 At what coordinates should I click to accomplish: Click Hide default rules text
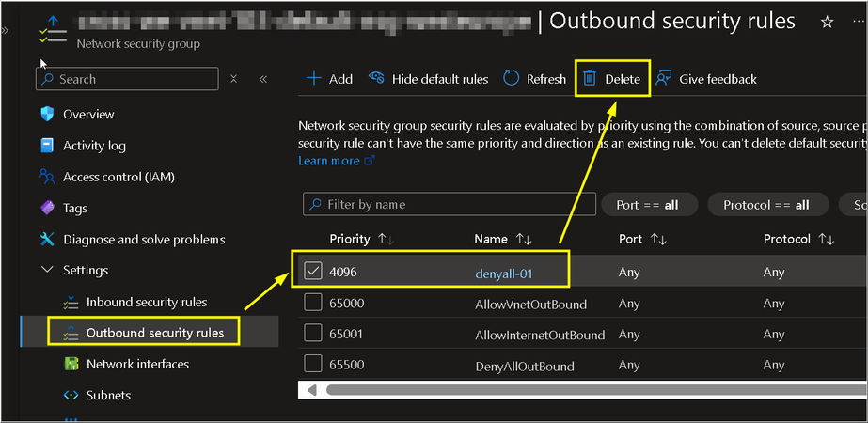click(x=440, y=79)
